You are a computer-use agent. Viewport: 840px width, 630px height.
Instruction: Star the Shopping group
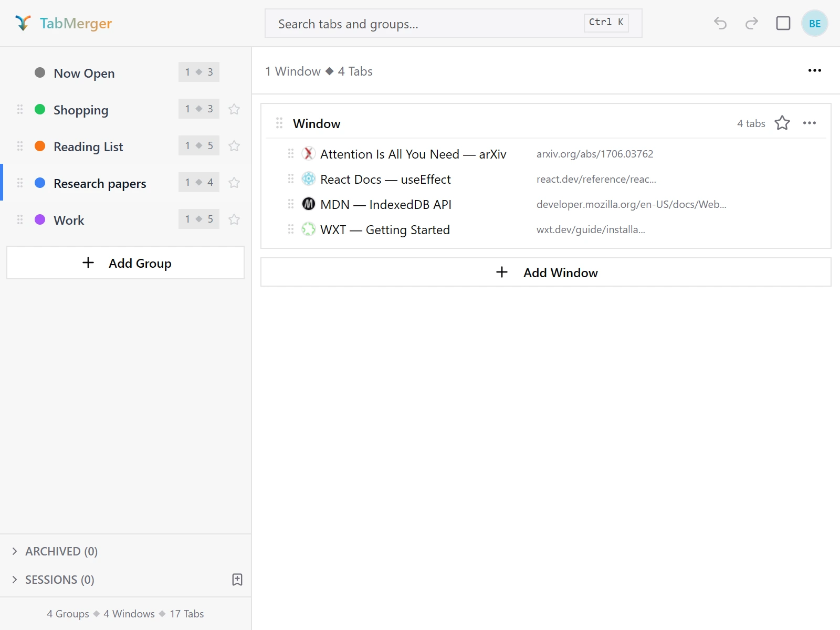234,109
